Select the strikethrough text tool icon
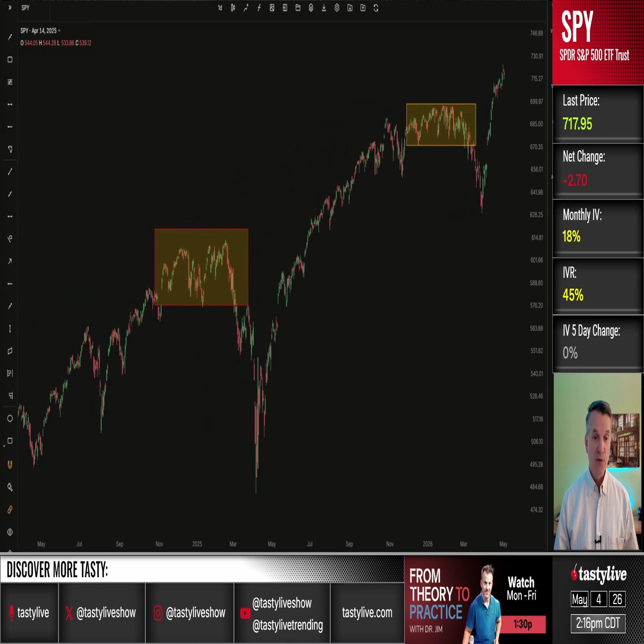Screen dimensions: 644x644 click(x=10, y=82)
